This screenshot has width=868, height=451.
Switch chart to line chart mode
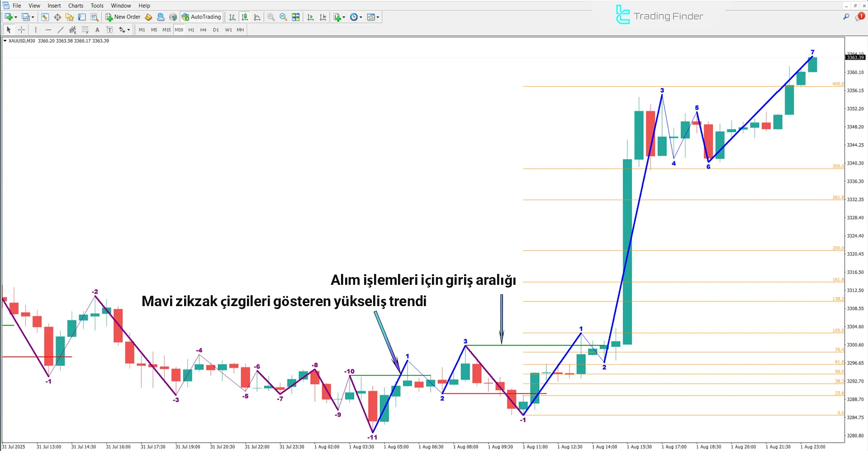256,17
